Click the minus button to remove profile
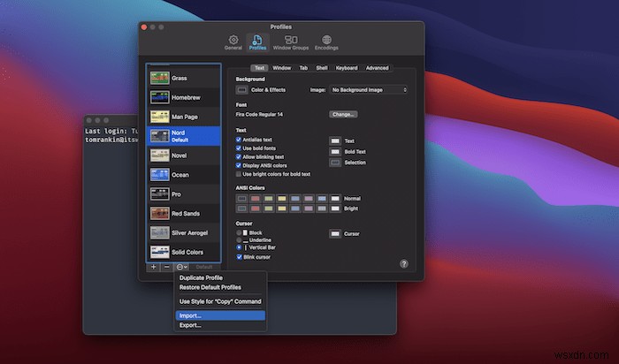 (x=167, y=266)
